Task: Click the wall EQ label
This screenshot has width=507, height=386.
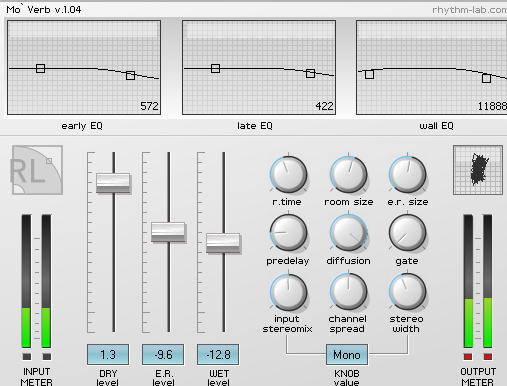Action: coord(436,126)
